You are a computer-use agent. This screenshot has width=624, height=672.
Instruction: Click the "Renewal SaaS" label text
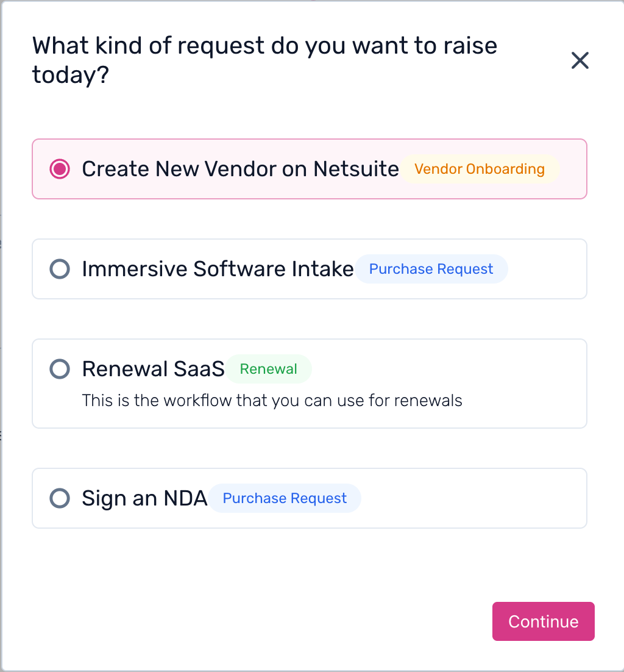[x=153, y=369]
